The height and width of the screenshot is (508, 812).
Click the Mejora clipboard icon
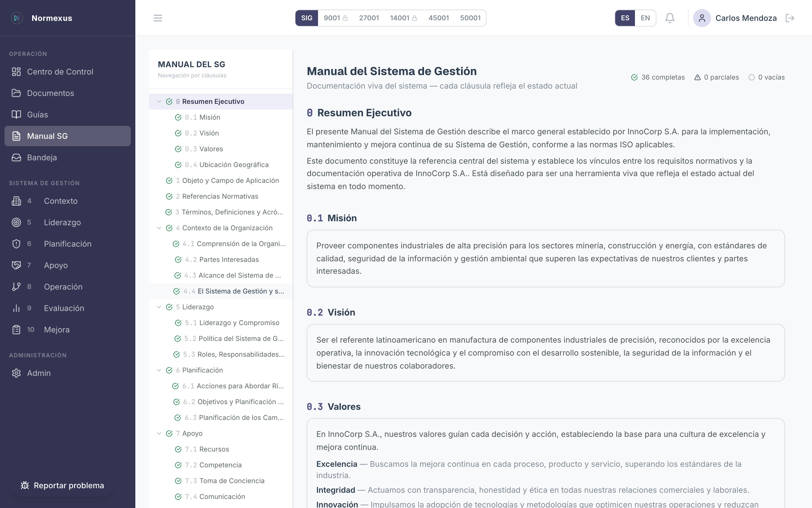click(16, 330)
